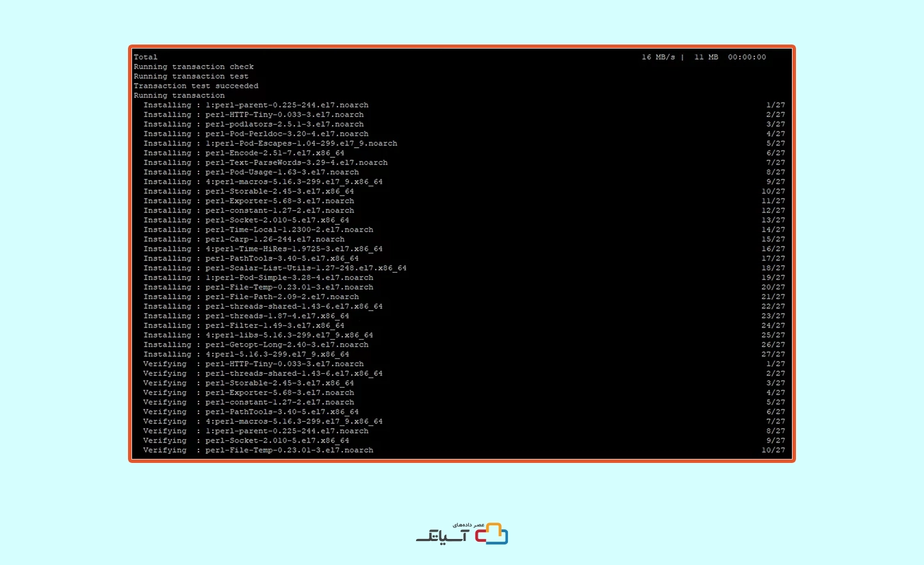Screen dimensions: 924x565
Task: Click the 1:perl-Pod-Escapes-1.04-299.el7_9.noarch package name
Action: point(301,144)
